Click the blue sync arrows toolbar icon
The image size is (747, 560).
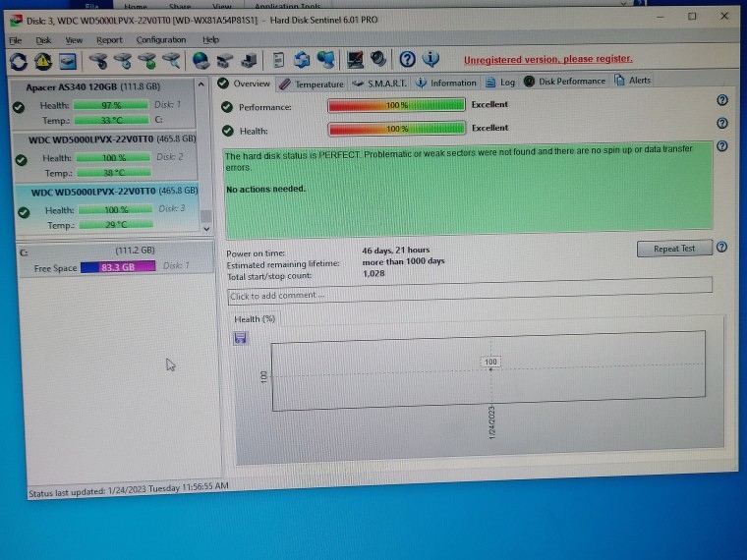302,60
